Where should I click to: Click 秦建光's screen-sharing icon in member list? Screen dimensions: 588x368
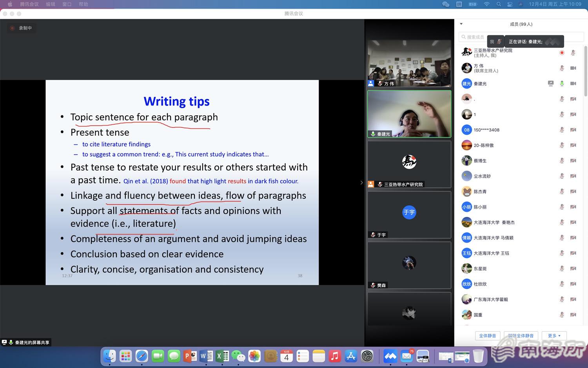[551, 83]
